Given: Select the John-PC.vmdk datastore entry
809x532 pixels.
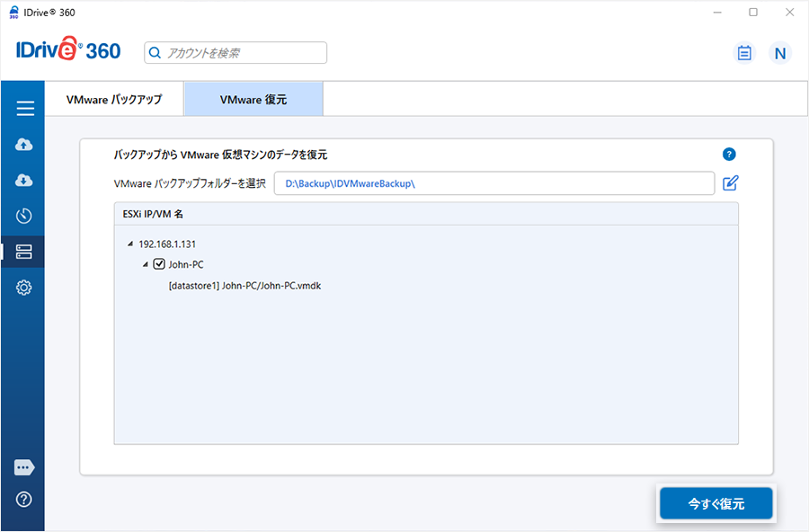Looking at the screenshot, I should click(x=244, y=286).
